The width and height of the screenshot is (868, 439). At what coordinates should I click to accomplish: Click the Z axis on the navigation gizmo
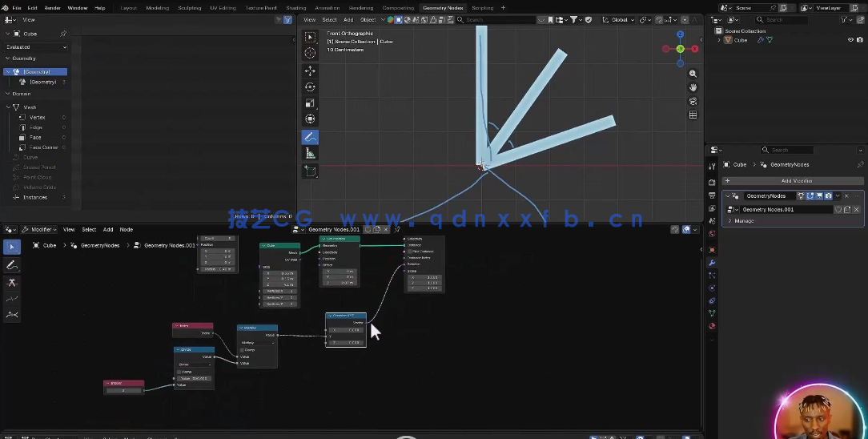[x=681, y=34]
